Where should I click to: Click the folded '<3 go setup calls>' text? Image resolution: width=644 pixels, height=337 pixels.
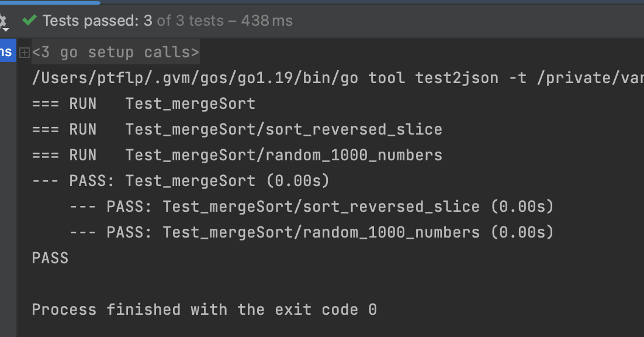pyautogui.click(x=116, y=53)
